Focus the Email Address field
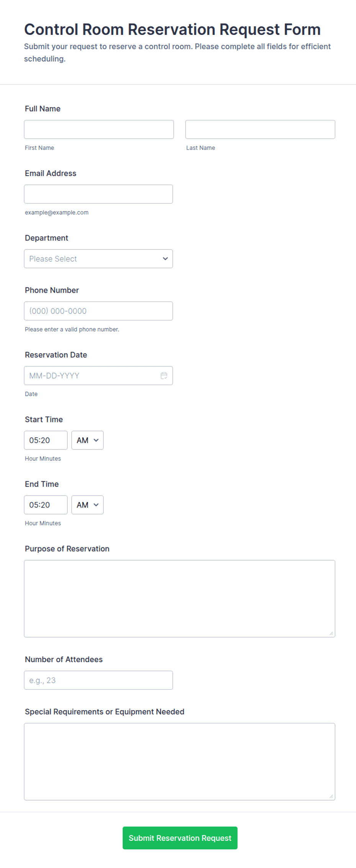 pyautogui.click(x=98, y=194)
